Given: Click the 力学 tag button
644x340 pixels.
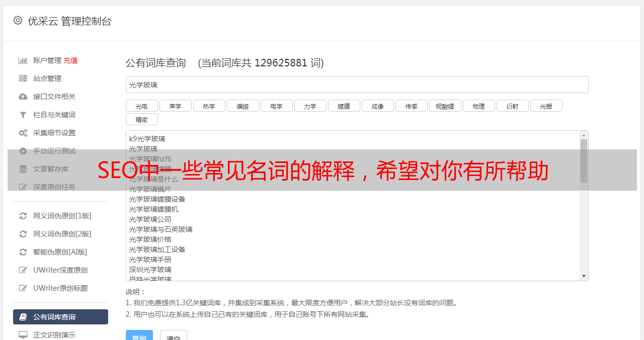Looking at the screenshot, I should click(x=310, y=106).
